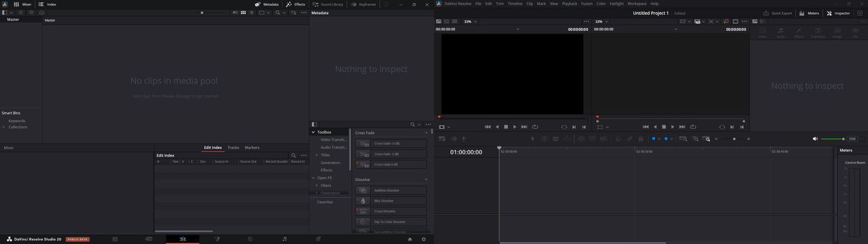Open timeline viewer 33% zoom dropdown
Viewport: 868px width, 244px height.
pos(601,22)
